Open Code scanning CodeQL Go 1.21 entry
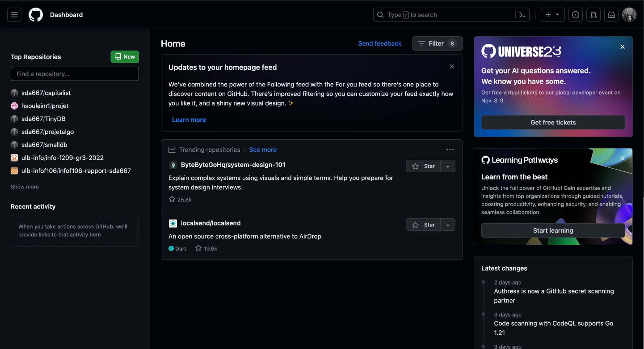The height and width of the screenshot is (349, 644). point(554,328)
